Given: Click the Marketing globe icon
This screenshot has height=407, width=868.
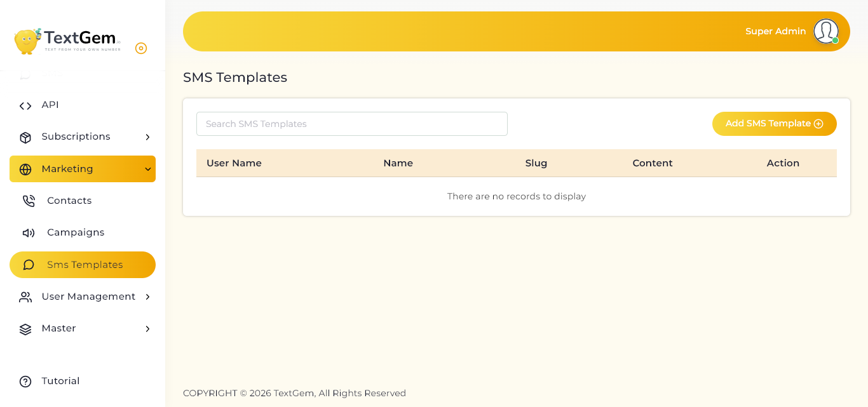Looking at the screenshot, I should coord(25,170).
